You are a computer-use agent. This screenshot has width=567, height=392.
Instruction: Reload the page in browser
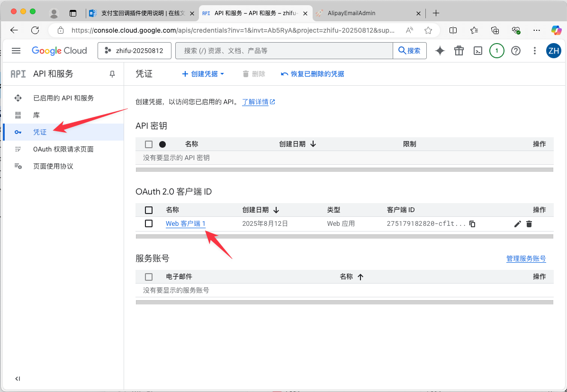[x=35, y=30]
